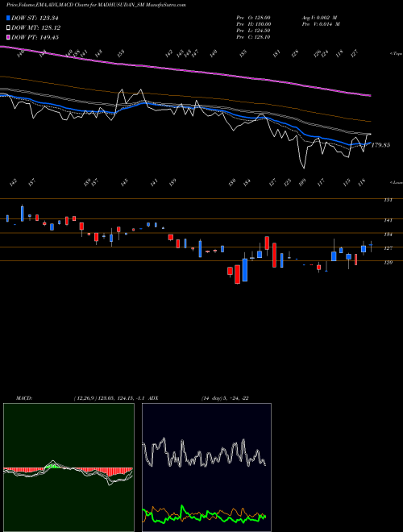
Task: Open the green MACD histogram panel
Action: coord(69,468)
